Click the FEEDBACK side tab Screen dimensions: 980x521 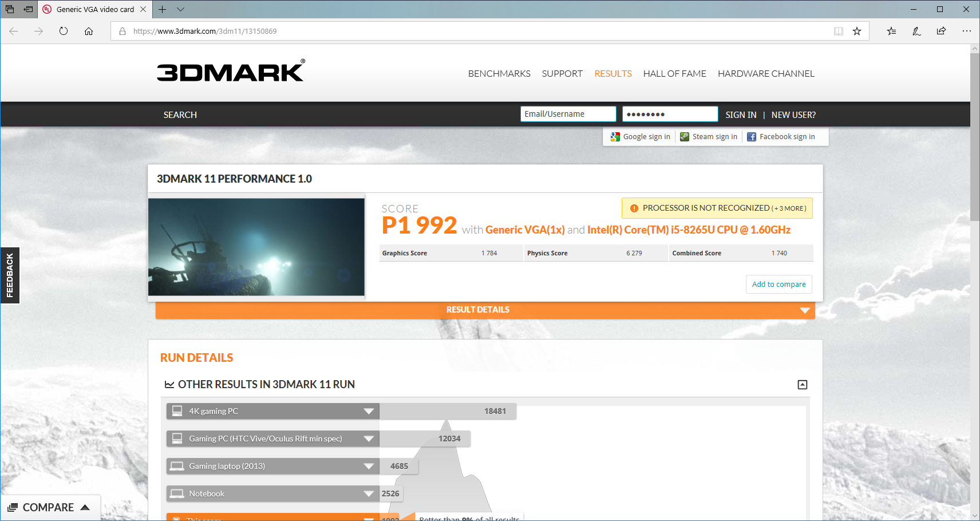click(x=10, y=275)
